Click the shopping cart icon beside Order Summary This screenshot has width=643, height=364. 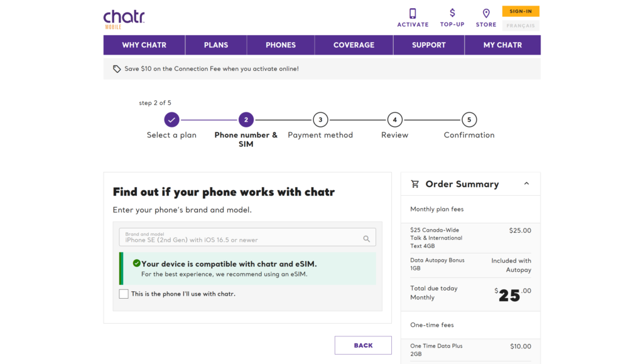416,183
